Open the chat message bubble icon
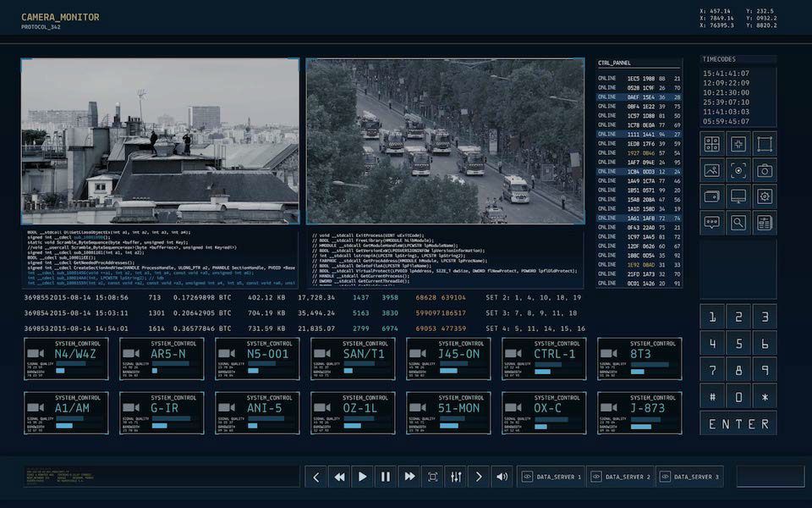This screenshot has height=508, width=812. (712, 223)
